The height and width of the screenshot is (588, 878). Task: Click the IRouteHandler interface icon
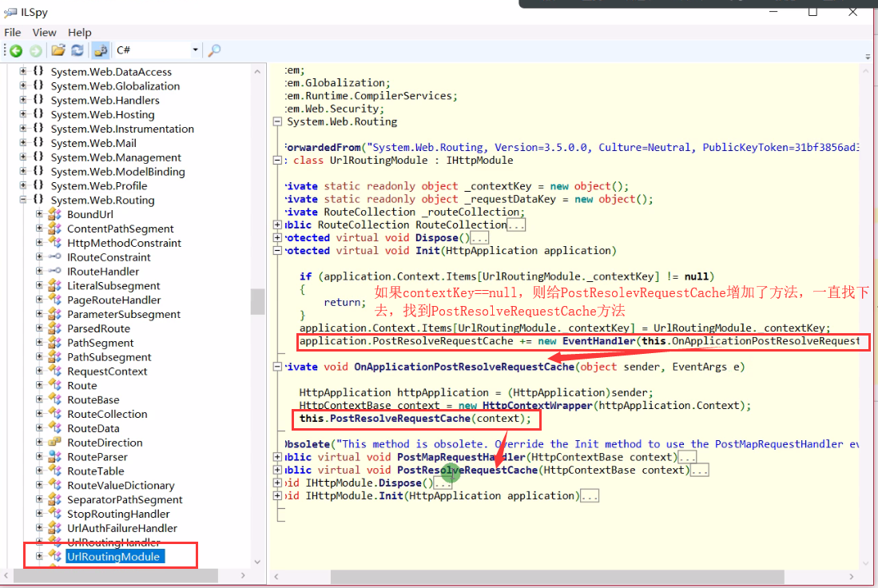click(55, 271)
